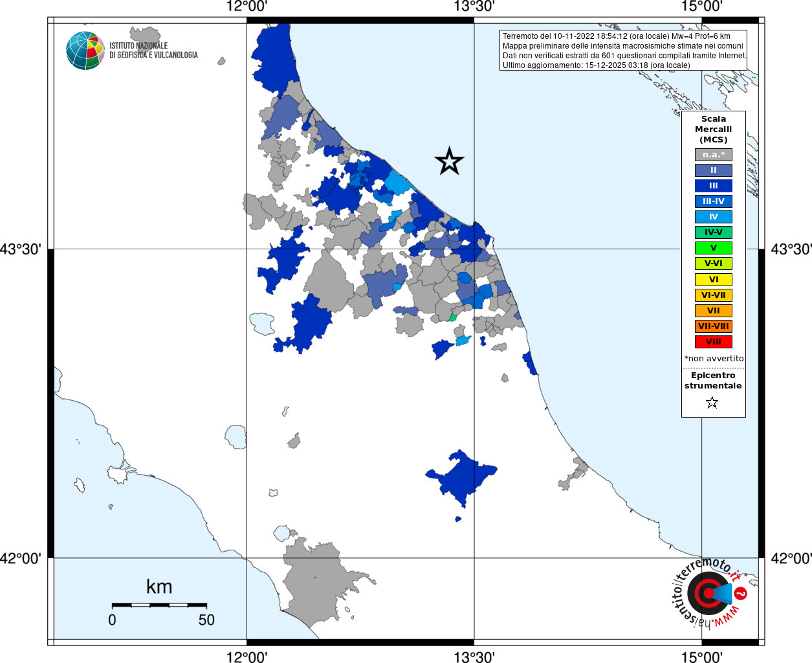The image size is (812, 663).
Task: Select the intensity III legend swatch
Action: point(714,186)
